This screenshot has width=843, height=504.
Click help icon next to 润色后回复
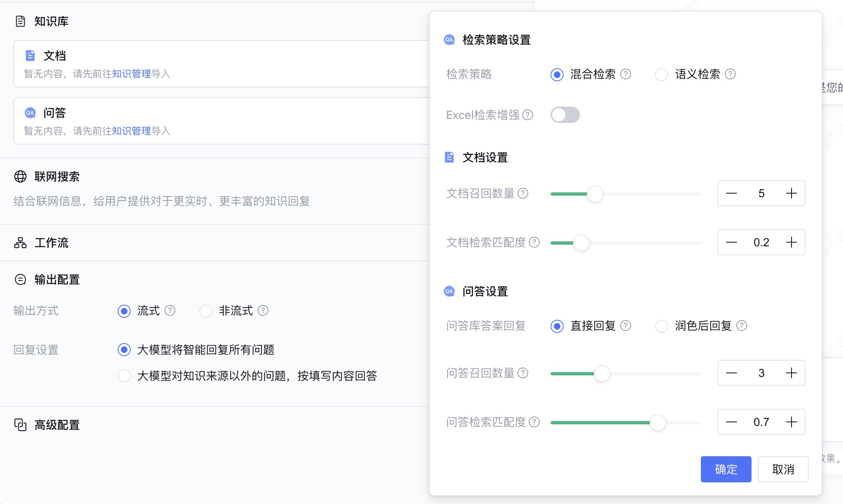741,326
